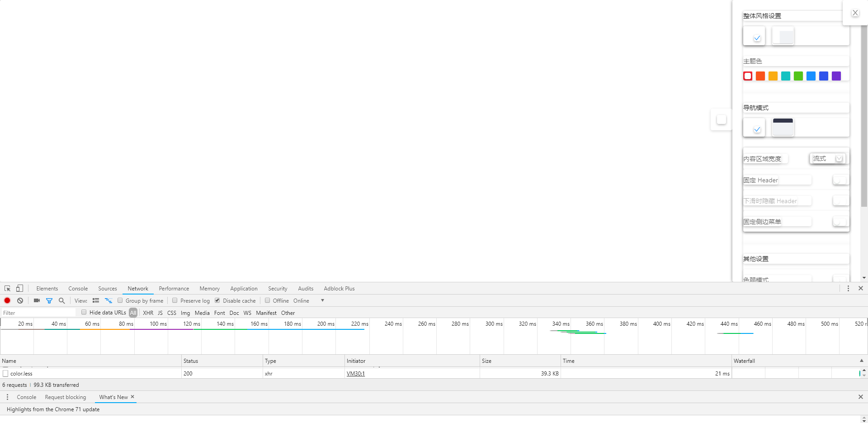The width and height of the screenshot is (868, 423).
Task: Toggle the device toolbar icon
Action: point(19,288)
